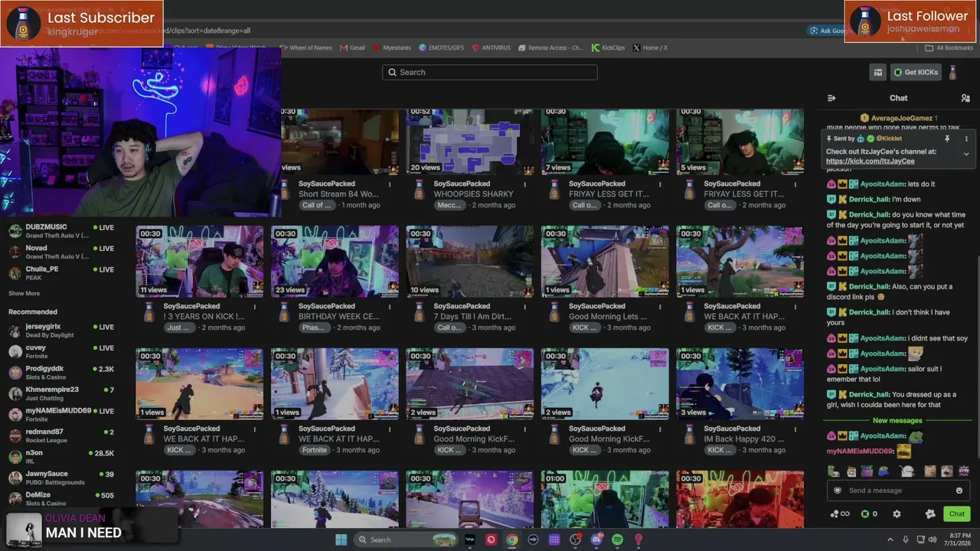The height and width of the screenshot is (551, 980).
Task: Open Novad live channel in sidebar
Action: click(x=61, y=252)
